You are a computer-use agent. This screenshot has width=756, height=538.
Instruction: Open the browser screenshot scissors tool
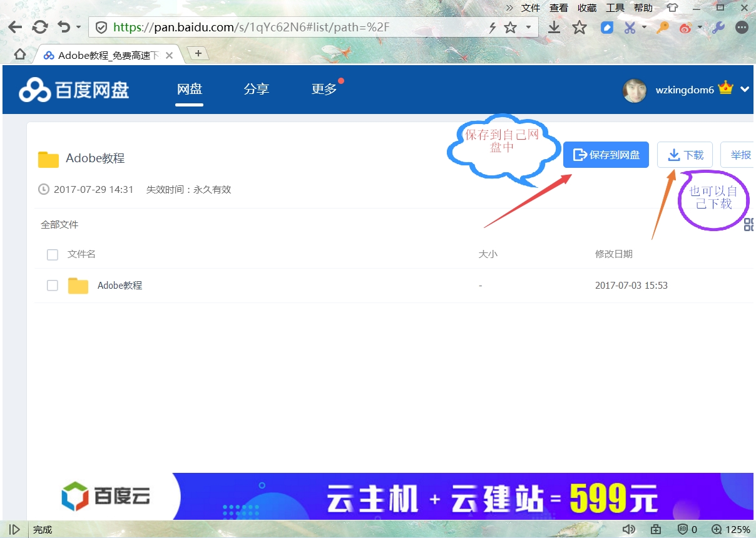click(x=630, y=28)
